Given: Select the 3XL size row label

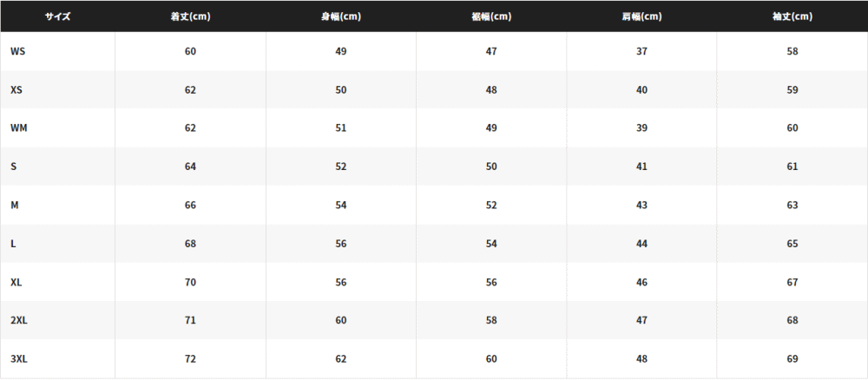Looking at the screenshot, I should coord(19,359).
